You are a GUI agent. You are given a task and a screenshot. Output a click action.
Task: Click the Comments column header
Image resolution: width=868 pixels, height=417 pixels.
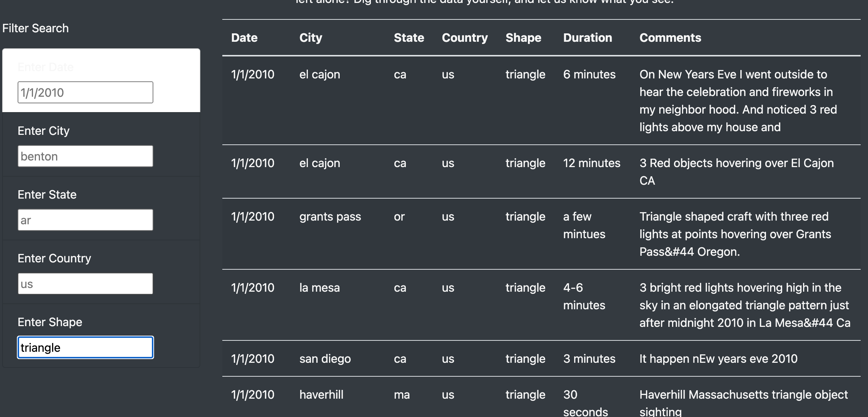pyautogui.click(x=670, y=37)
